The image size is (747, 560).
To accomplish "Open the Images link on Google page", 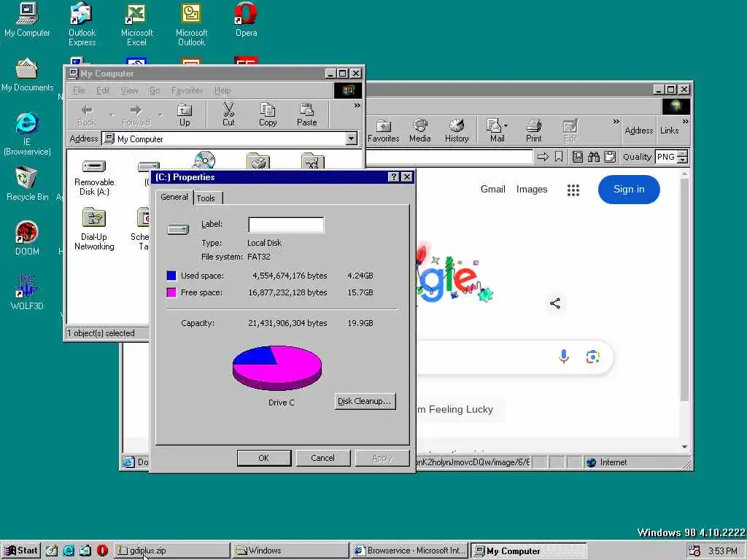I will pyautogui.click(x=532, y=189).
